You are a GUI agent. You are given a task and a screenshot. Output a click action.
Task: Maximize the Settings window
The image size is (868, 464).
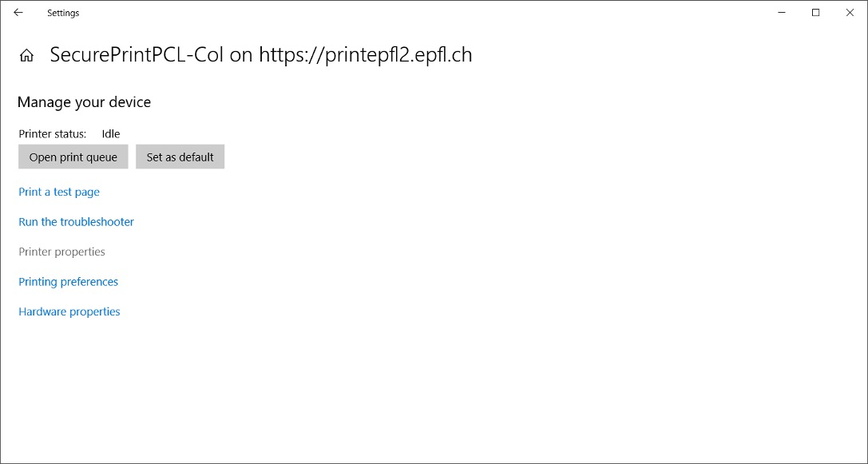pyautogui.click(x=815, y=13)
